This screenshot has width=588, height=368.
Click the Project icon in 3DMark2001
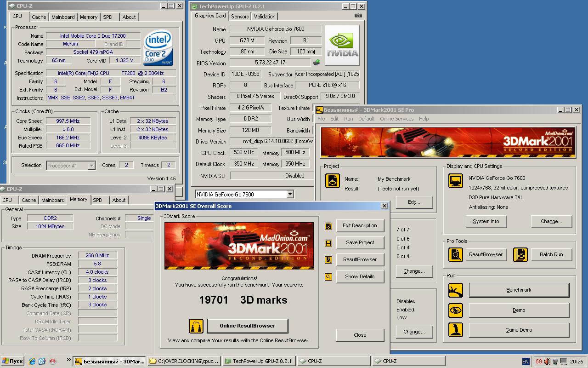[x=333, y=181]
